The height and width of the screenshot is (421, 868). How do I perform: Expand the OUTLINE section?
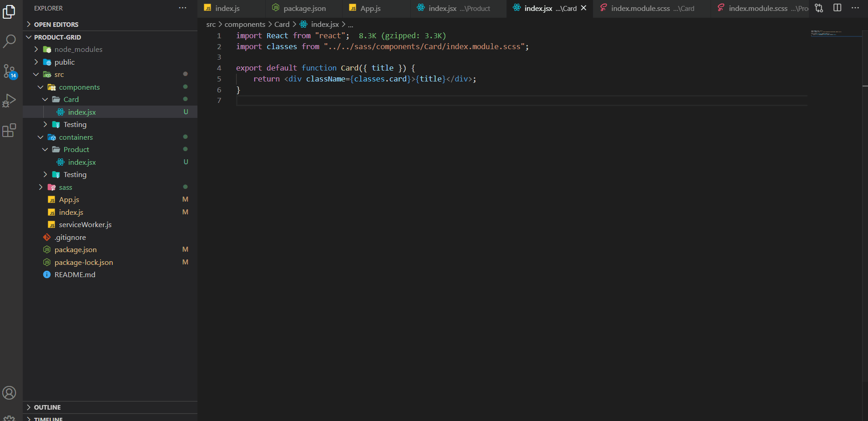[x=45, y=407]
